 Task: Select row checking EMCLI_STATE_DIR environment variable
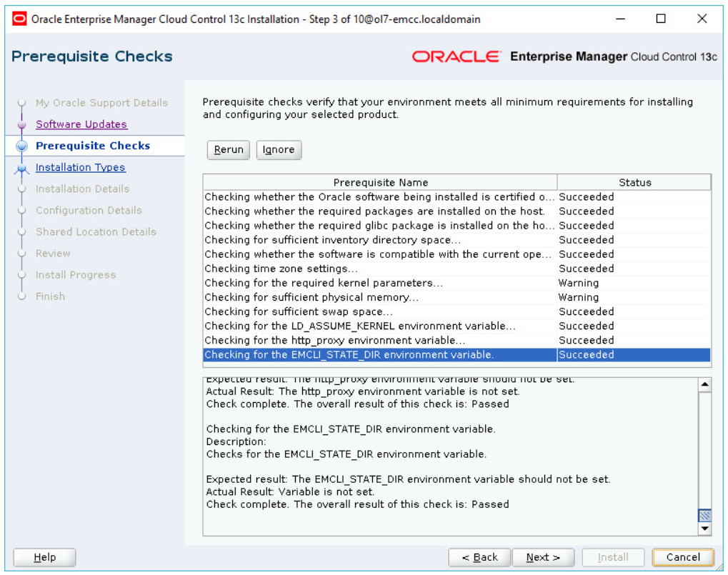click(457, 355)
